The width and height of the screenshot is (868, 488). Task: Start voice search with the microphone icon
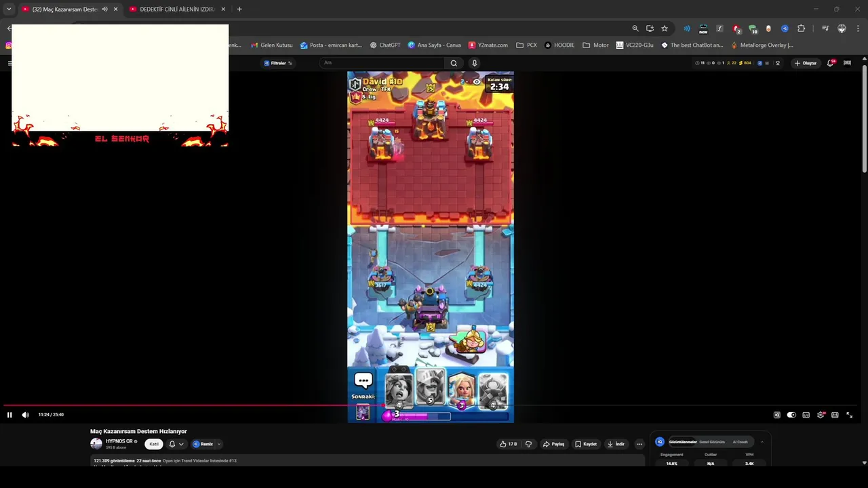click(x=475, y=63)
